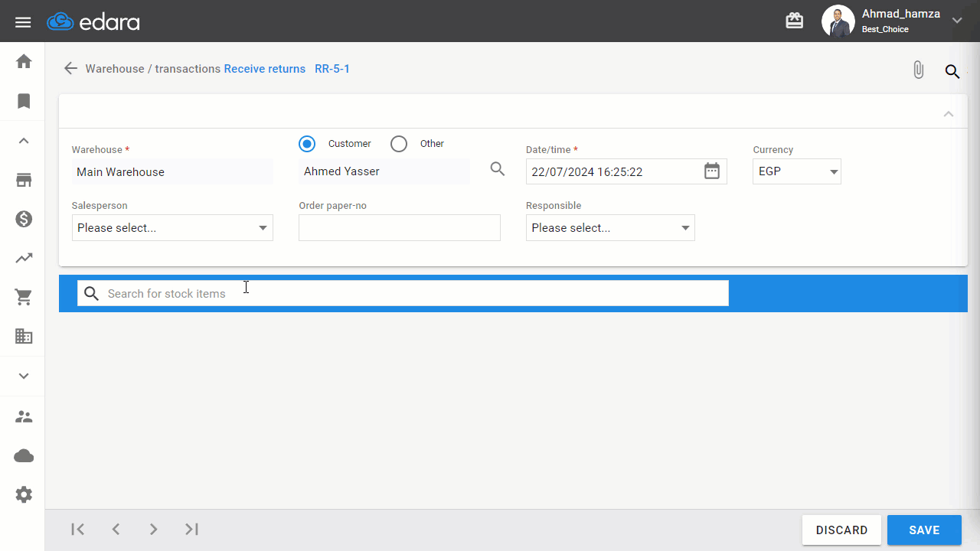Go to the next record
980x551 pixels.
tap(154, 529)
